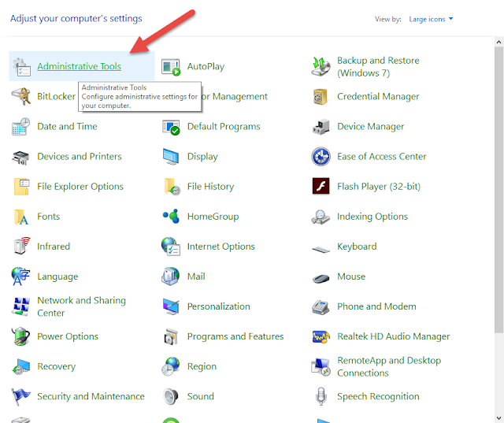This screenshot has width=504, height=423.
Task: Click the Flash Player icon
Action: coord(321,186)
